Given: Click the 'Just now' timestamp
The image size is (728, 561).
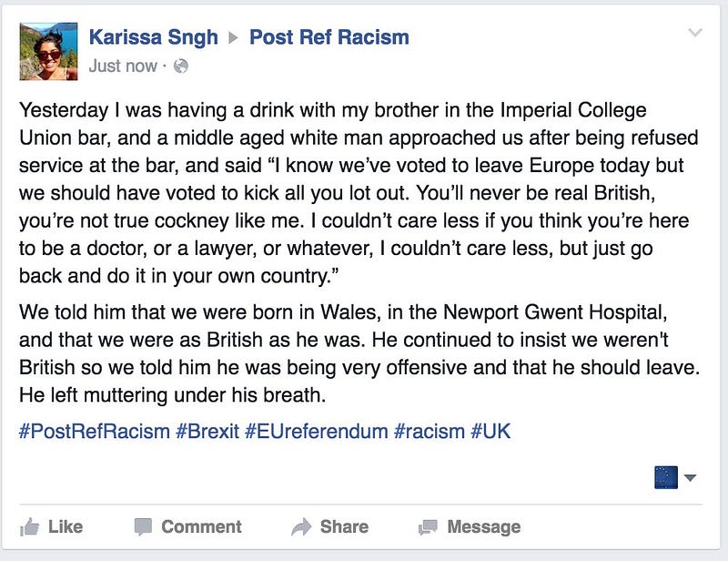Looking at the screenshot, I should 123,66.
